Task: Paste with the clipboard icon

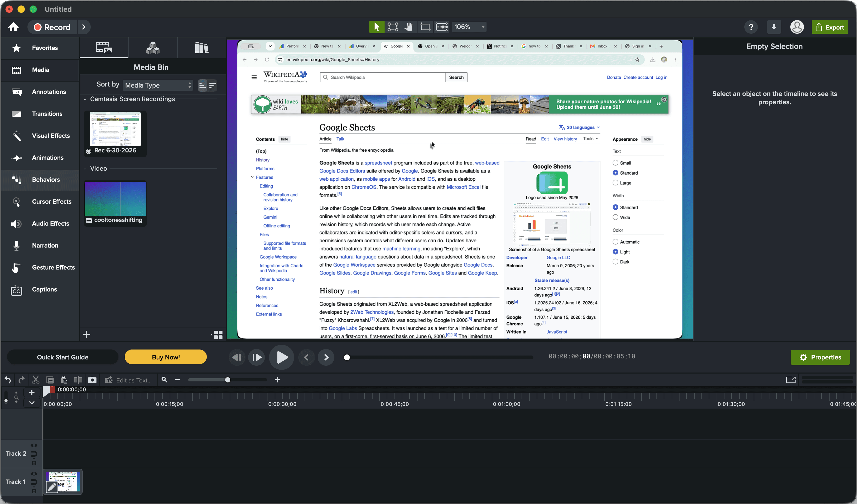Action: coord(64,380)
